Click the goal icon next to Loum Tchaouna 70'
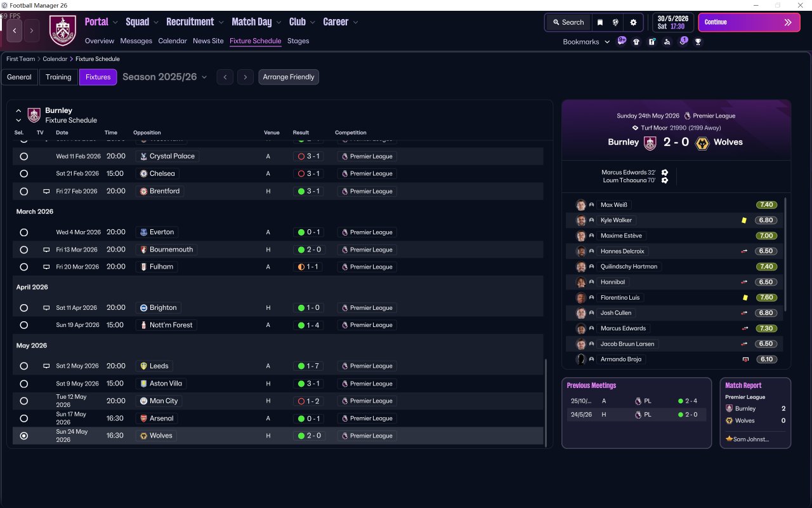This screenshot has width=812, height=508. pyautogui.click(x=665, y=180)
